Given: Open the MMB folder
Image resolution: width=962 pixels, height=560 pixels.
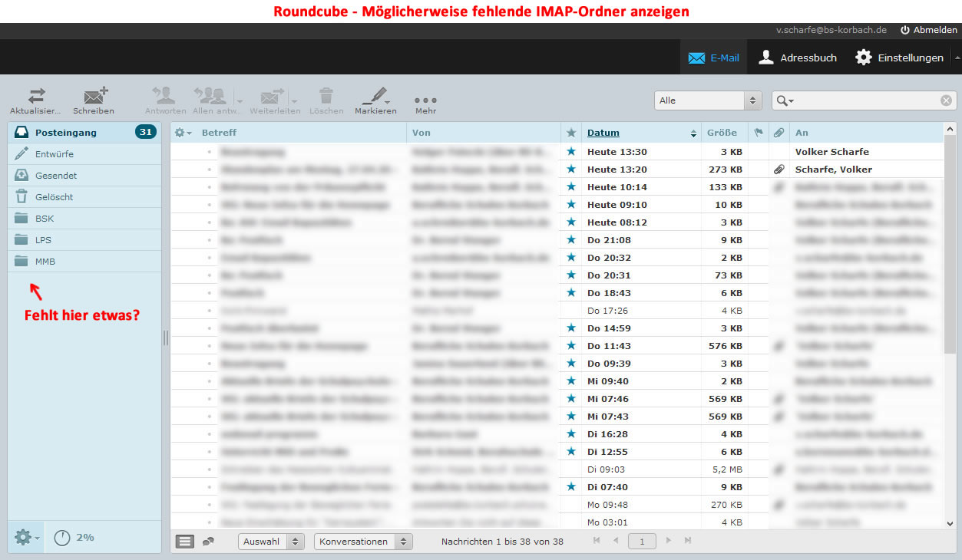Looking at the screenshot, I should pos(84,262).
